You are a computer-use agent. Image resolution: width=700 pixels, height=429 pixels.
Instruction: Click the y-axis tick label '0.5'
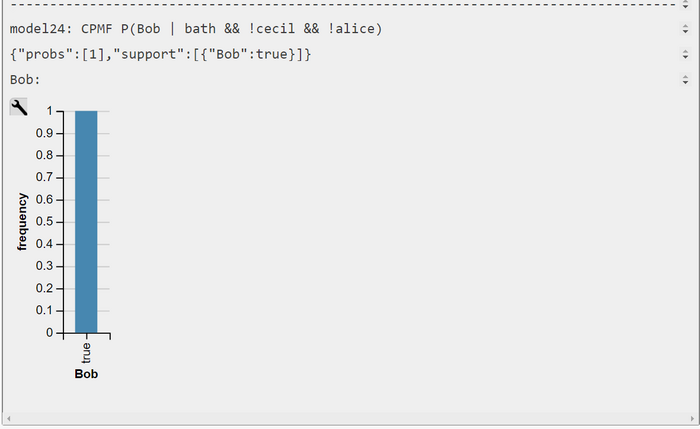(x=44, y=221)
